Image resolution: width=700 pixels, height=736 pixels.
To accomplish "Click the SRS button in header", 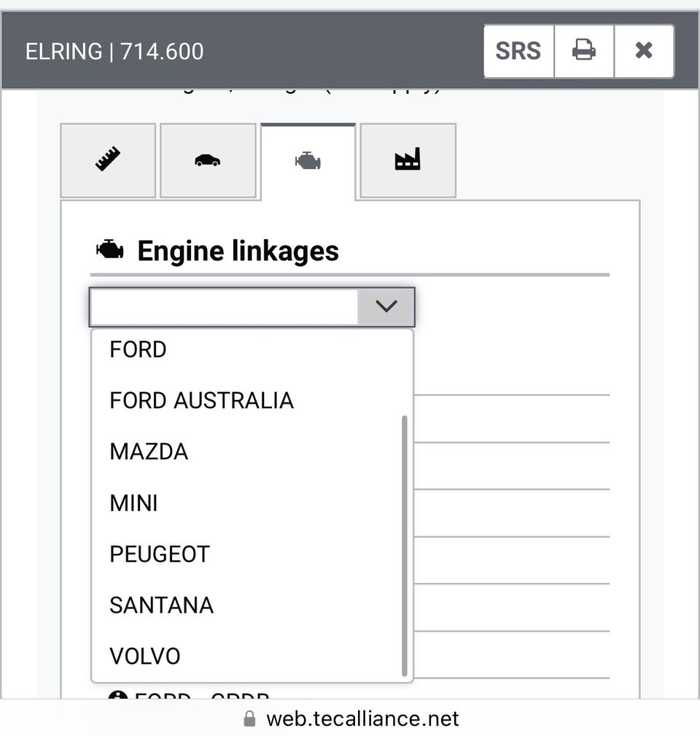I will tap(518, 51).
